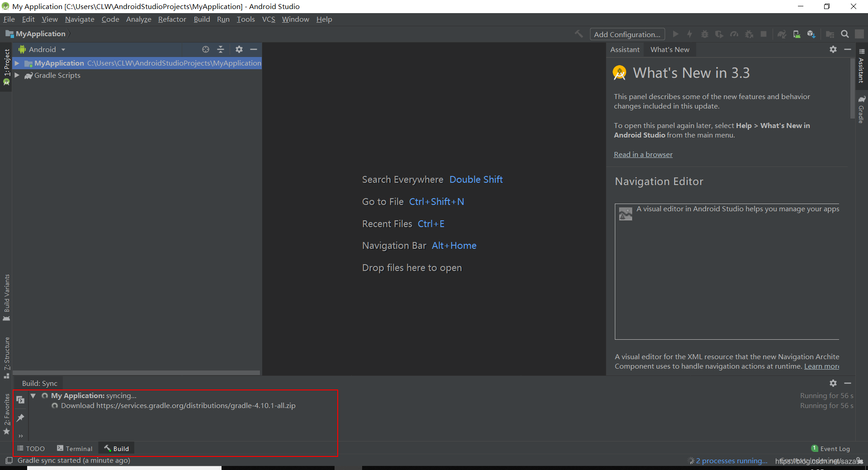Click MyApplication breadcrumb in navigation bar
Screen dimensions: 868x470
point(36,34)
